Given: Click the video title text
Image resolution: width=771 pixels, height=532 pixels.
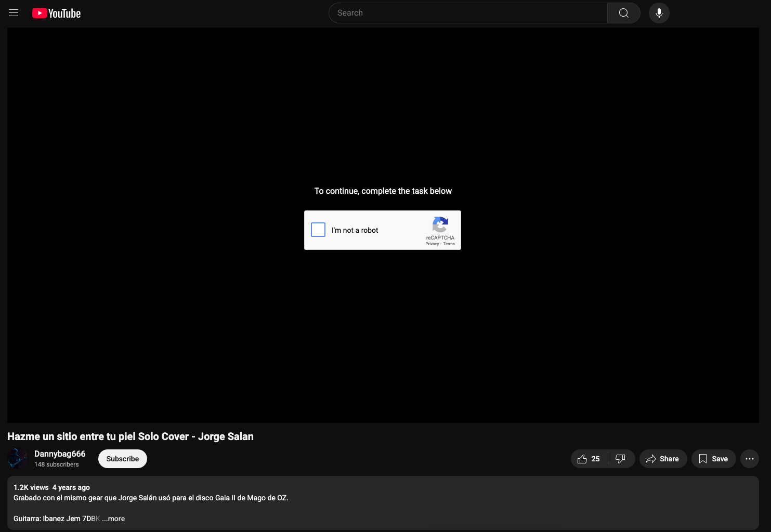Looking at the screenshot, I should tap(130, 436).
